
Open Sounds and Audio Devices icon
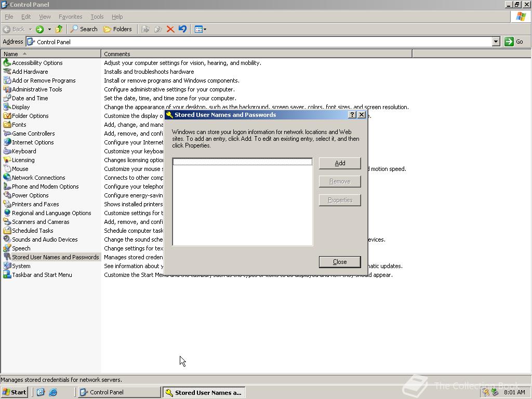point(7,239)
